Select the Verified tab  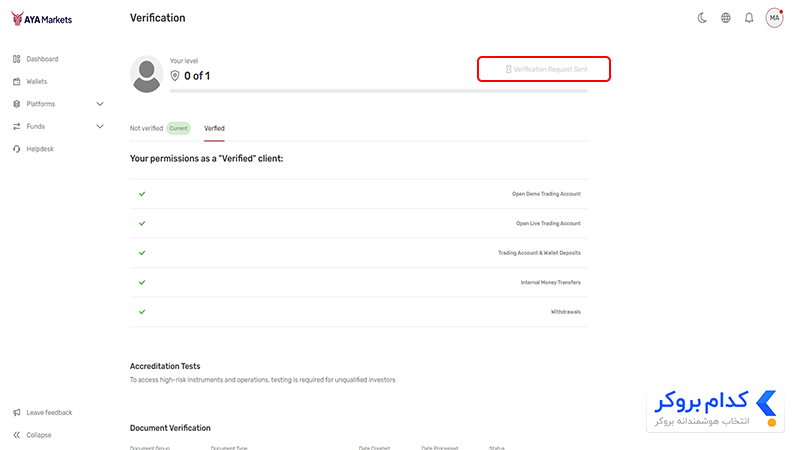tap(214, 129)
